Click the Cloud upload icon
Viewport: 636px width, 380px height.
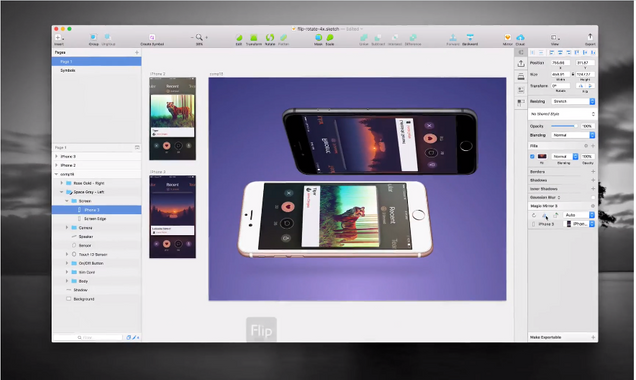520,37
